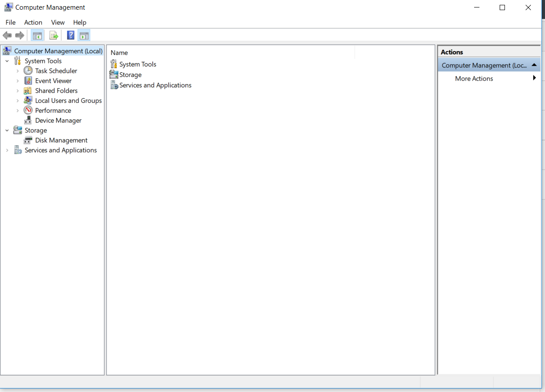This screenshot has width=545, height=392.
Task: Open Event Viewer in the left tree
Action: click(53, 81)
